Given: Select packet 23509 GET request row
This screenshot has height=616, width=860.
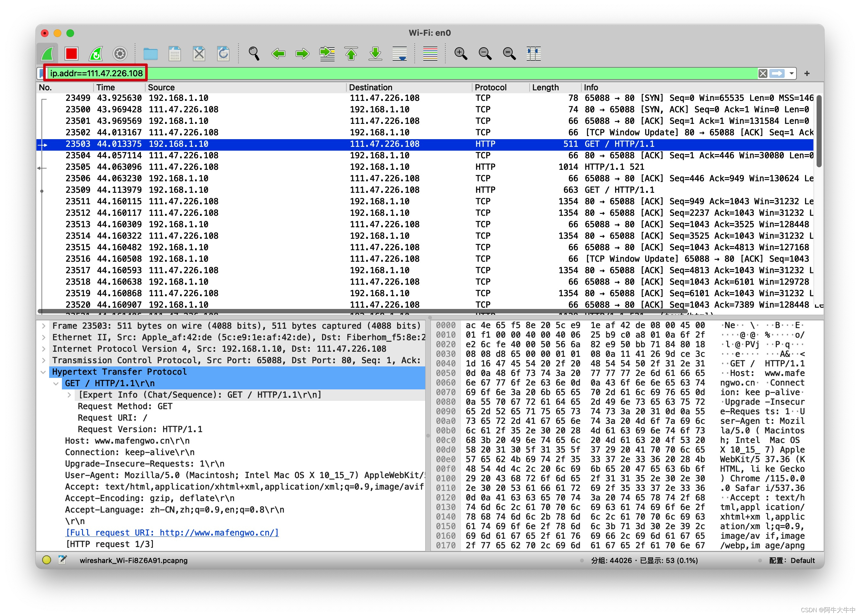Looking at the screenshot, I should (x=425, y=190).
